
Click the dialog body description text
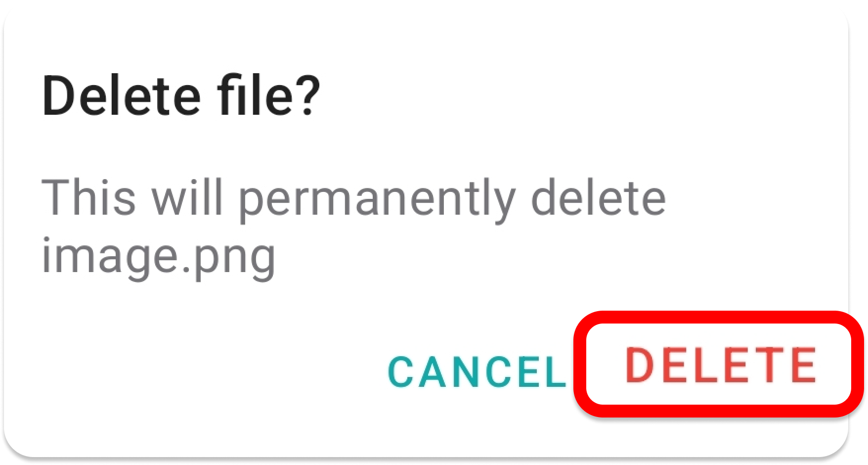click(354, 229)
